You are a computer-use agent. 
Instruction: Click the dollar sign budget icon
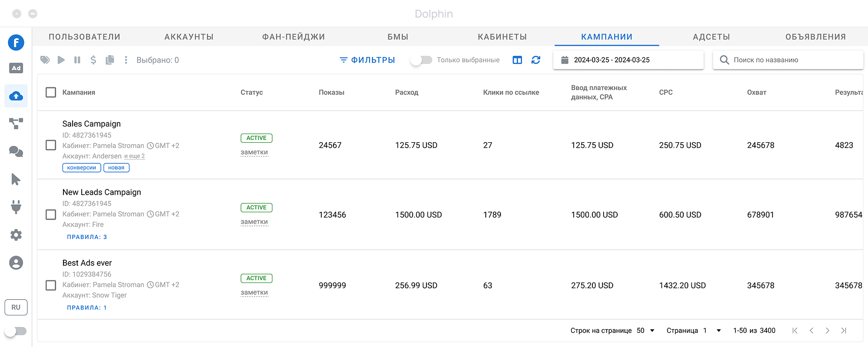[93, 60]
